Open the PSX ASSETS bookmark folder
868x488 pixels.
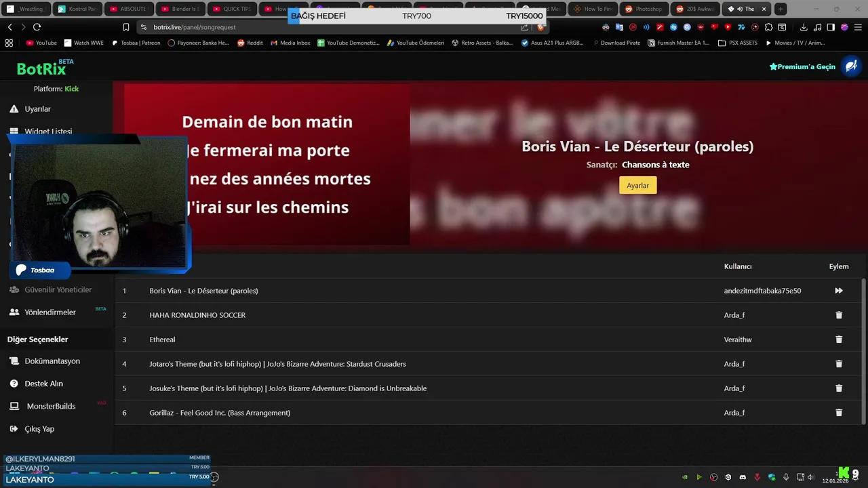[738, 43]
